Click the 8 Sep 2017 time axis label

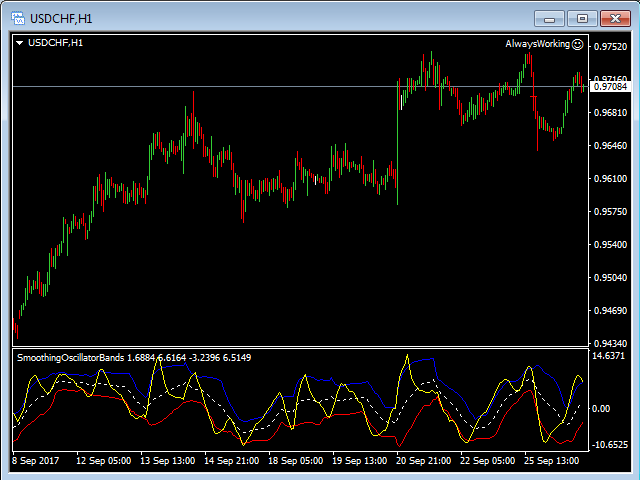(x=37, y=462)
